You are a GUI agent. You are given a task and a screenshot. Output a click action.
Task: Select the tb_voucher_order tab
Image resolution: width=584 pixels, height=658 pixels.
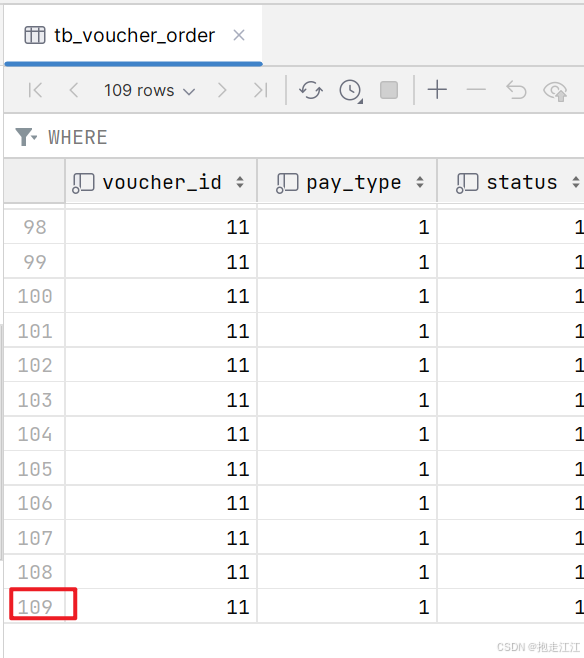point(134,36)
